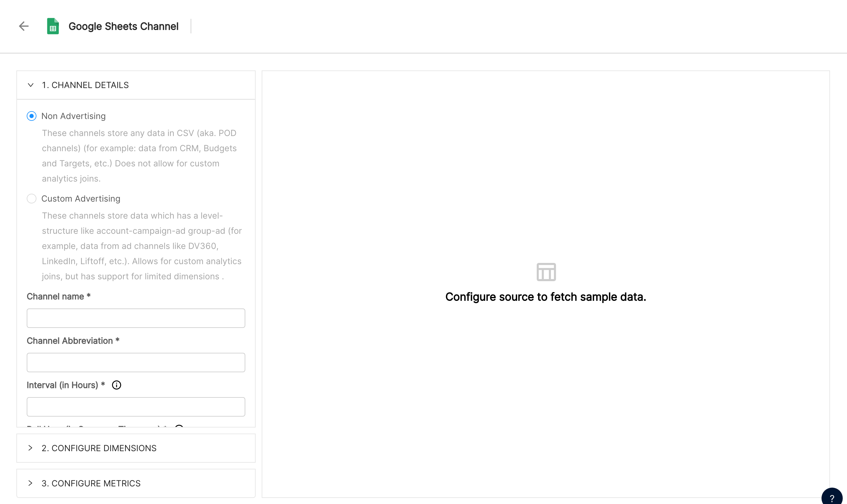Screen dimensions: 847x504
Task: Click the Google Sheets Channel title
Action: (124, 26)
